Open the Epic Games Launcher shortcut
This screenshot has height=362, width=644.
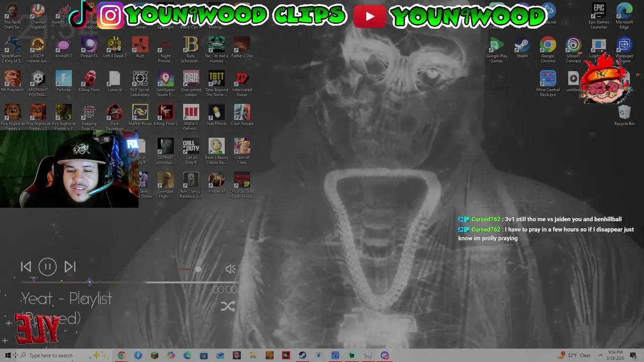(x=599, y=17)
